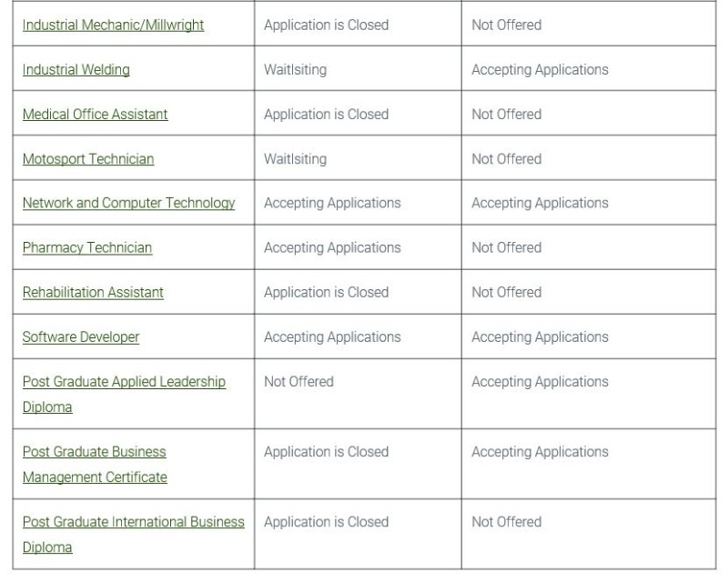Open Post Graduate Business Management Certificate link

pos(95,464)
